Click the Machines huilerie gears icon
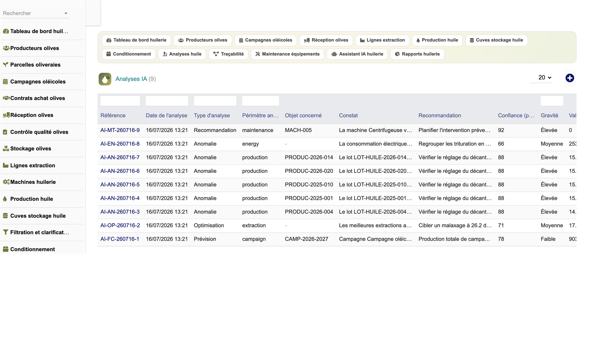This screenshot has width=589, height=364. [6, 182]
